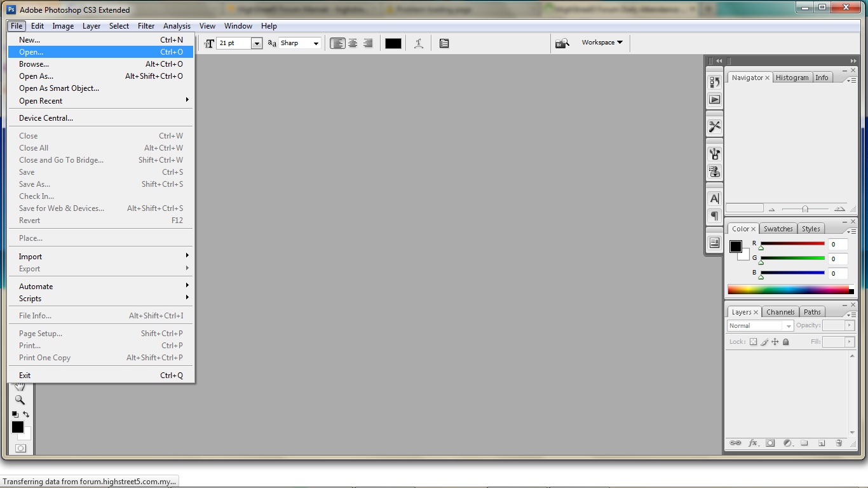Open the Clone Source stamp icon
Viewport: 868px width, 488px height.
(714, 172)
